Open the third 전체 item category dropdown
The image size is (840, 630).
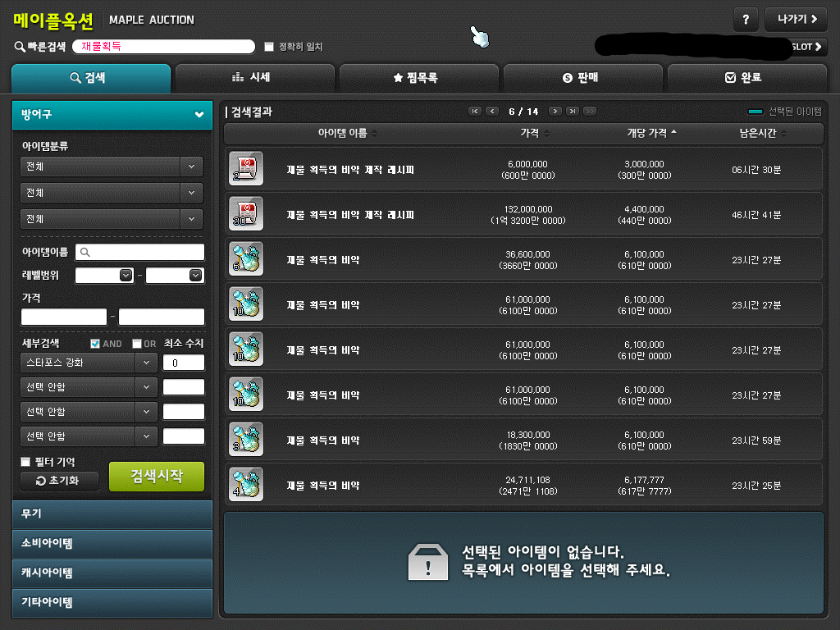[112, 218]
